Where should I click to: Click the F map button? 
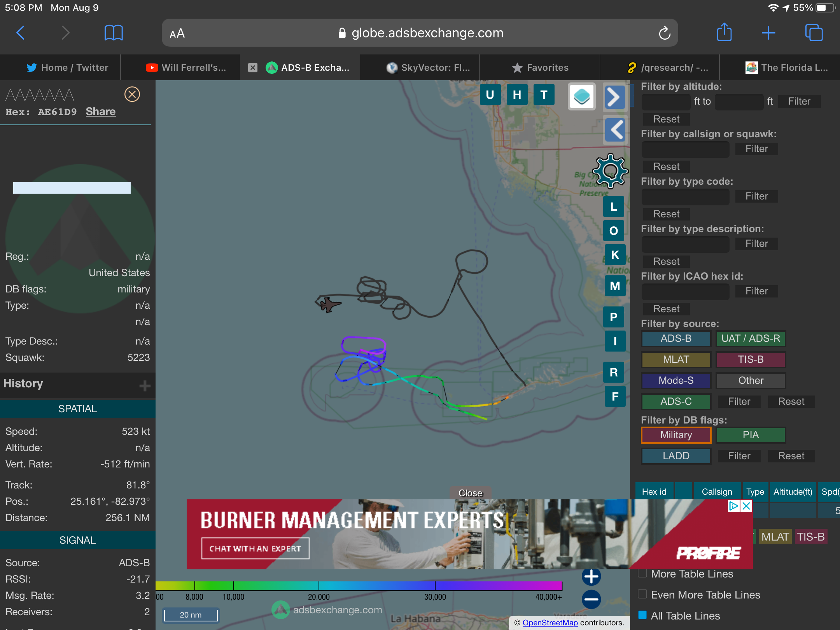pyautogui.click(x=615, y=396)
